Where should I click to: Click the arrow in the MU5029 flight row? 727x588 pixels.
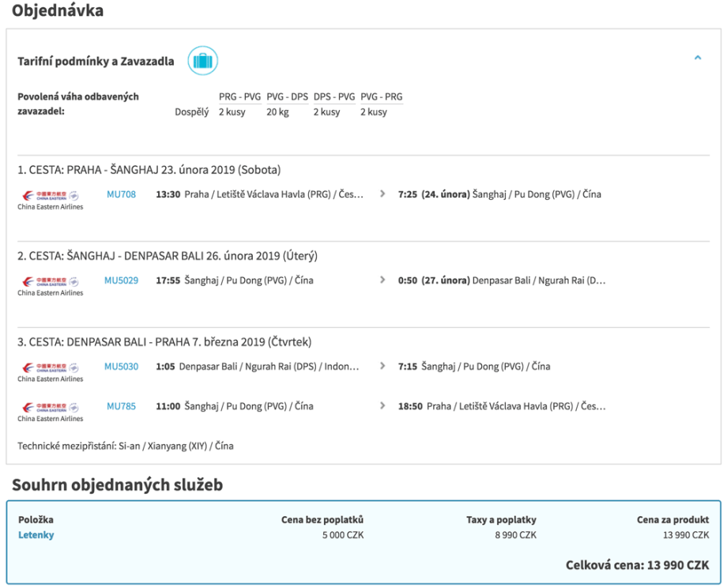point(382,280)
